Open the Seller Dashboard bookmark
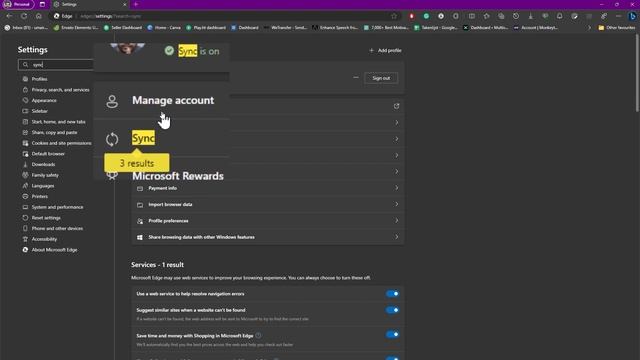The height and width of the screenshot is (360, 640). (x=122, y=28)
